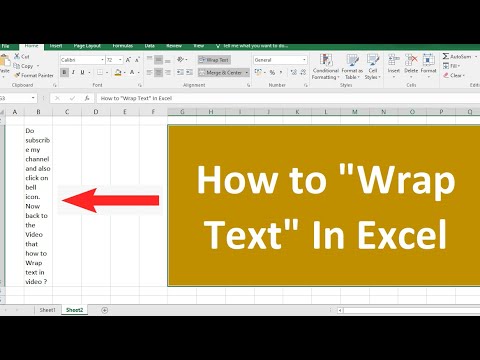Select the Format Painter brush
480x360 pixels.
pos(17,76)
